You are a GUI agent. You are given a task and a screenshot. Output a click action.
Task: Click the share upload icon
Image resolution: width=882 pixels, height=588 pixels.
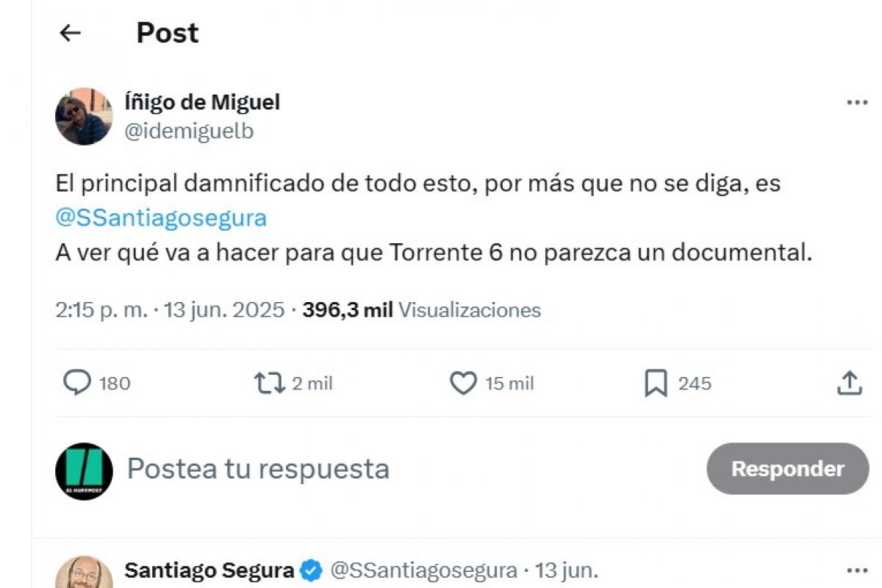pyautogui.click(x=849, y=383)
